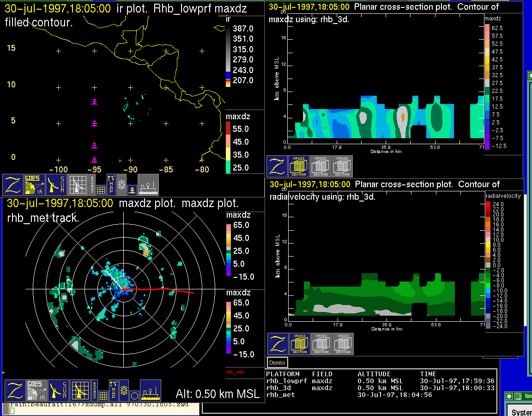Click the grayed BOUNDS icon in the IR plot toolbar
Image resolution: width=532 pixels, height=416 pixels.
click(93, 185)
